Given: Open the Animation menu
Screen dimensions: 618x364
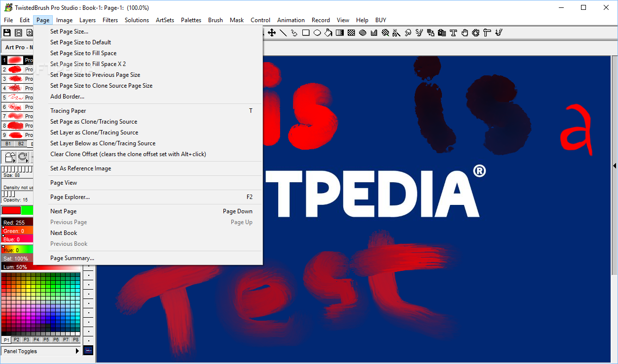Looking at the screenshot, I should coord(291,20).
